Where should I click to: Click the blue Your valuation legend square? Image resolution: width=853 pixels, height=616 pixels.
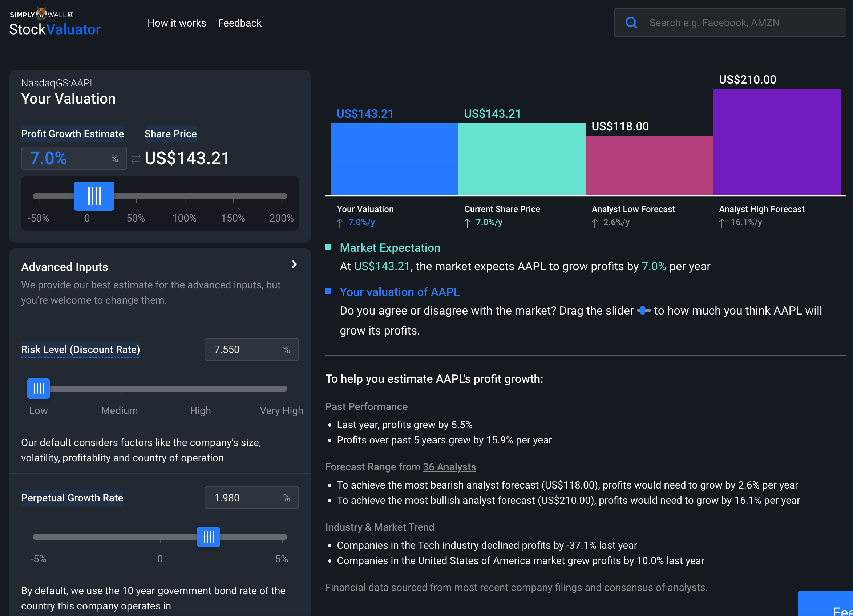pos(328,291)
